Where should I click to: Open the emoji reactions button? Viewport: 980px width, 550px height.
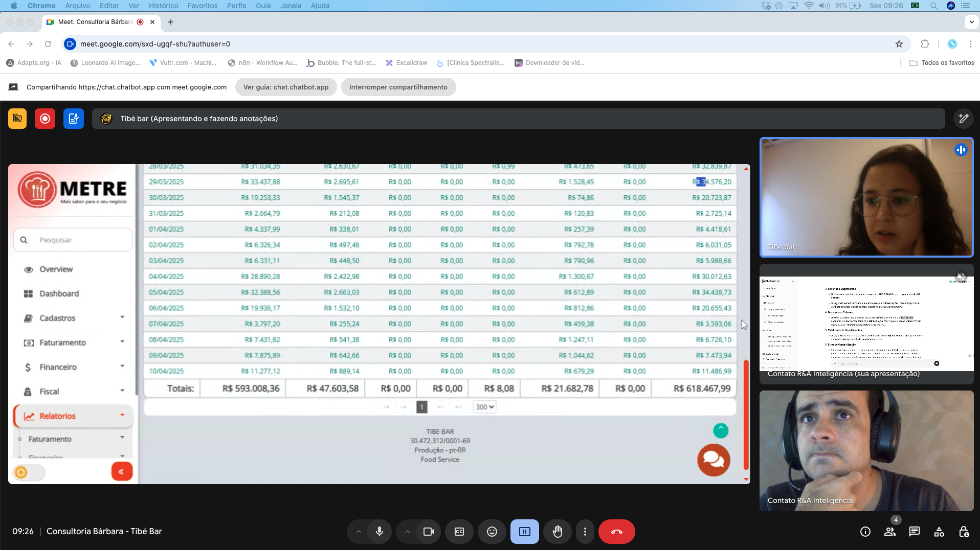click(492, 532)
